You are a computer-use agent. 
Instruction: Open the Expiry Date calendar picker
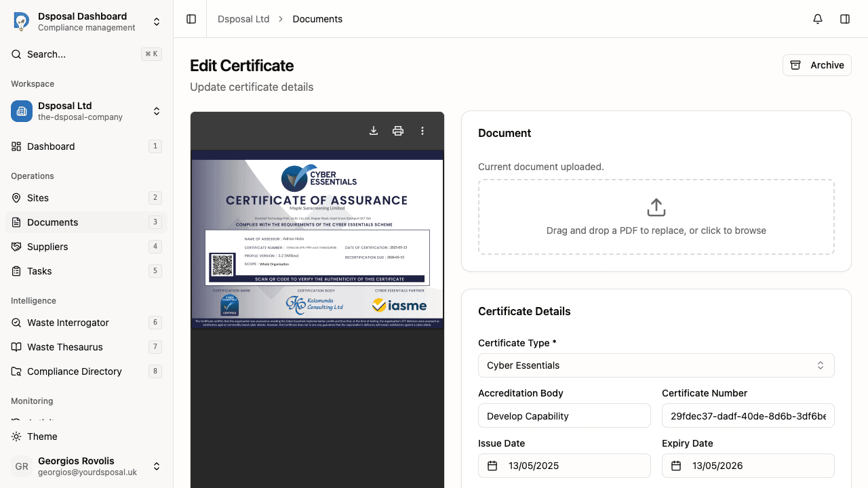coord(676,466)
